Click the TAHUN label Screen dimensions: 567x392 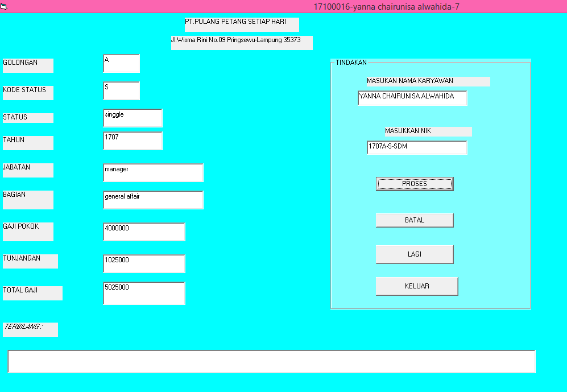(28, 143)
